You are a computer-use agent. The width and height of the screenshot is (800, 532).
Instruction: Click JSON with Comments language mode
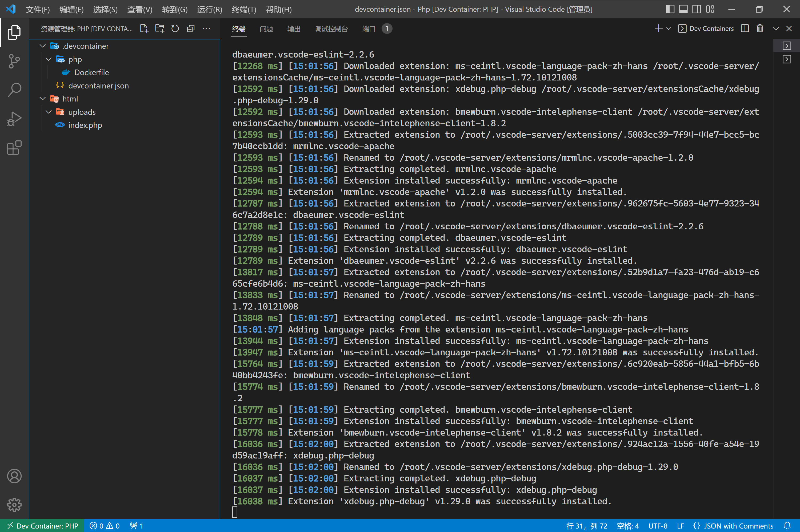738,526
